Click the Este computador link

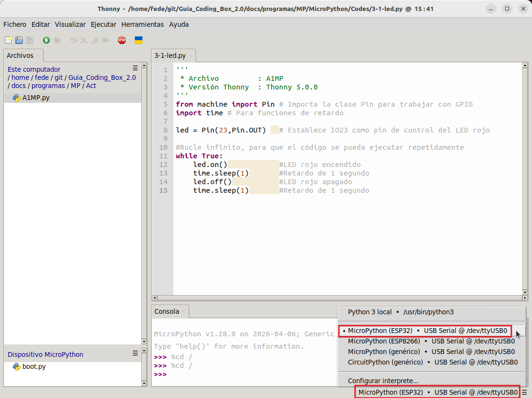coord(34,69)
